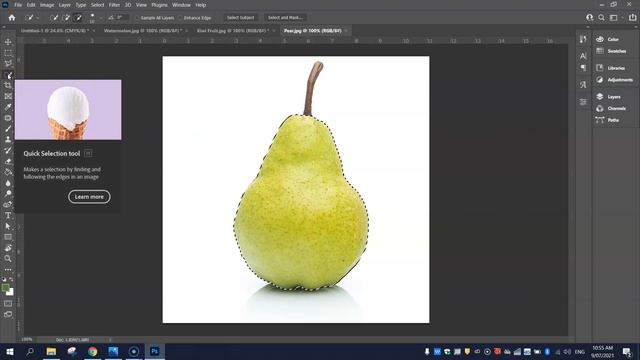640x360 pixels.
Task: Click the green foreground color swatch
Action: 5,288
